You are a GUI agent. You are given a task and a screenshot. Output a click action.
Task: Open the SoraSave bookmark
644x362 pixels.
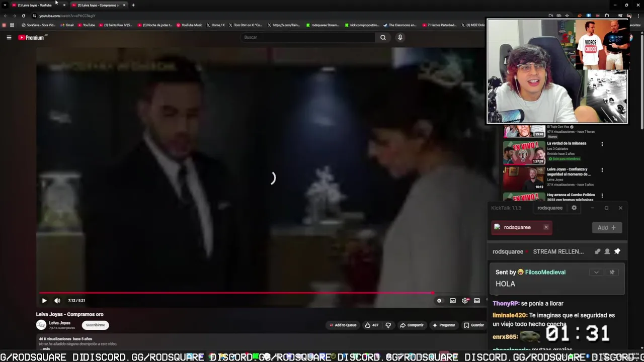point(38,25)
